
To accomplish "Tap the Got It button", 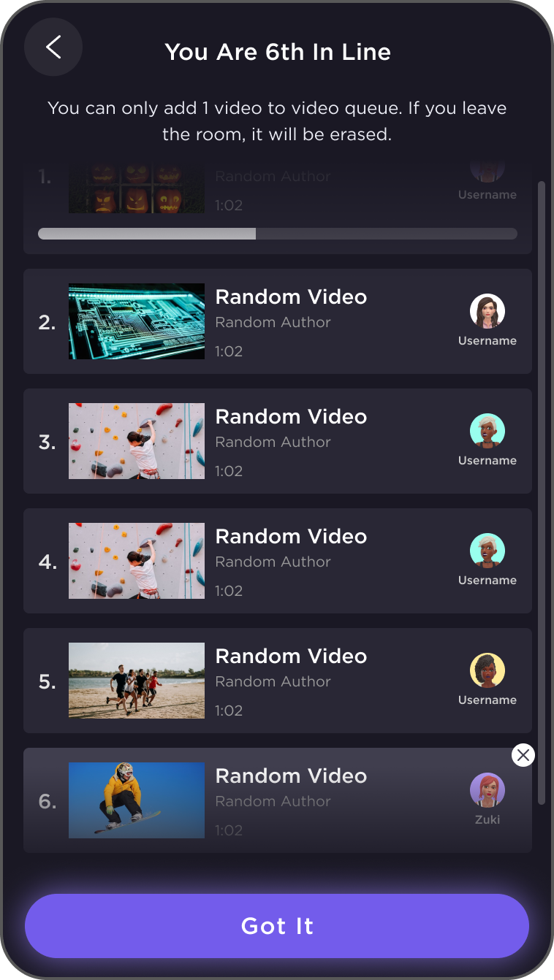I will 277,926.
